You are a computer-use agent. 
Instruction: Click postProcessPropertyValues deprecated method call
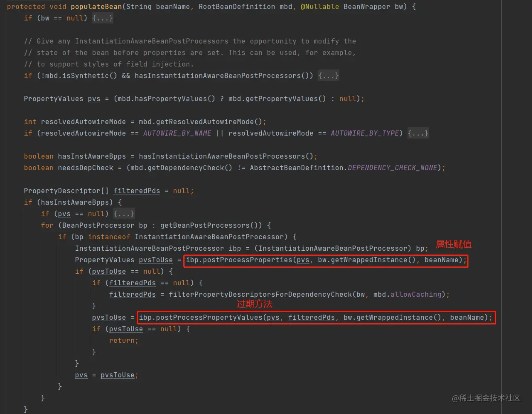(209, 318)
